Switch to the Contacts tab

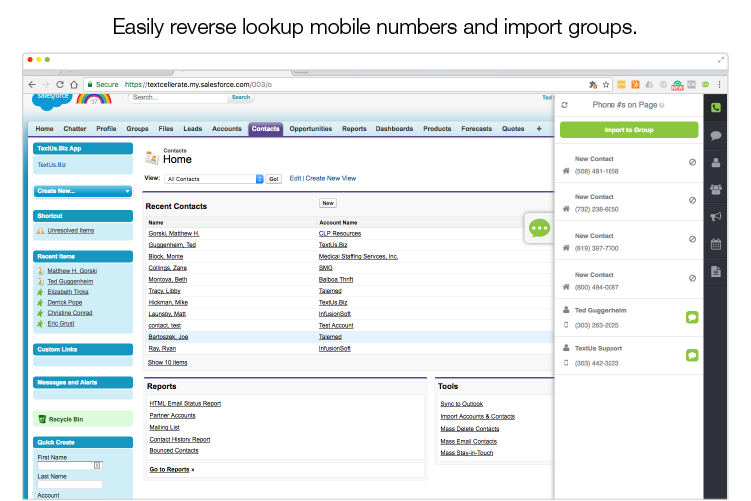[265, 129]
